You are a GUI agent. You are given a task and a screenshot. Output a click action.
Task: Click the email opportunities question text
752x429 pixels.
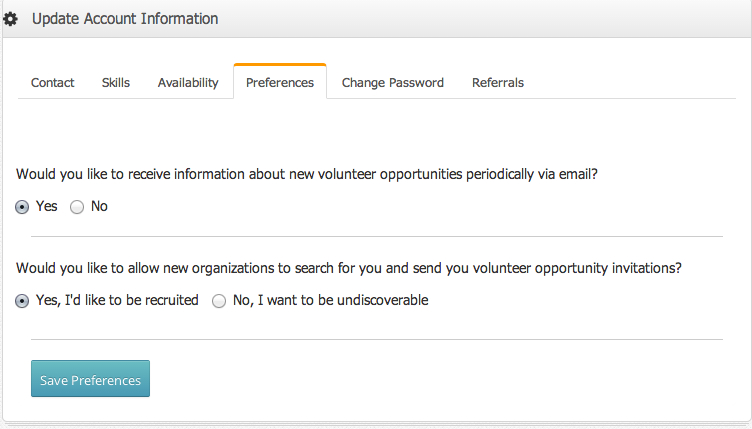(x=307, y=173)
